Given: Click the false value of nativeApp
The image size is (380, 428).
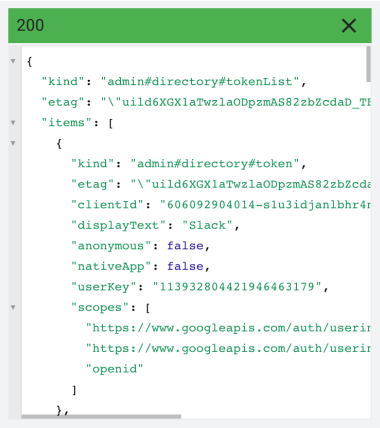Looking at the screenshot, I should pyautogui.click(x=185, y=267).
